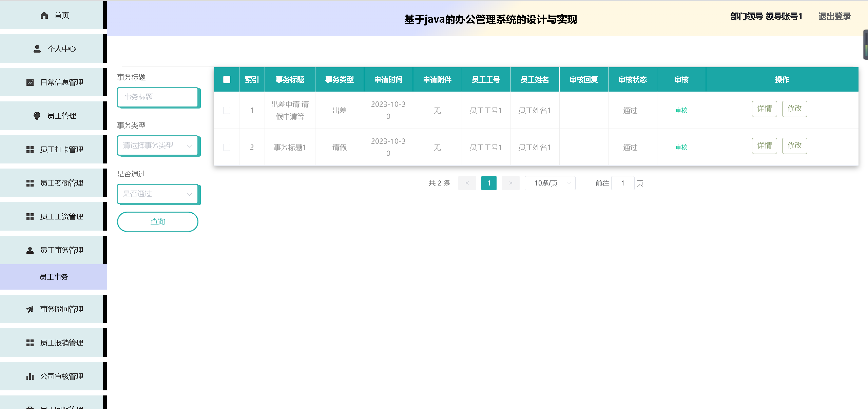Click the 事务标题 column header
This screenshot has height=409, width=868.
tap(290, 79)
